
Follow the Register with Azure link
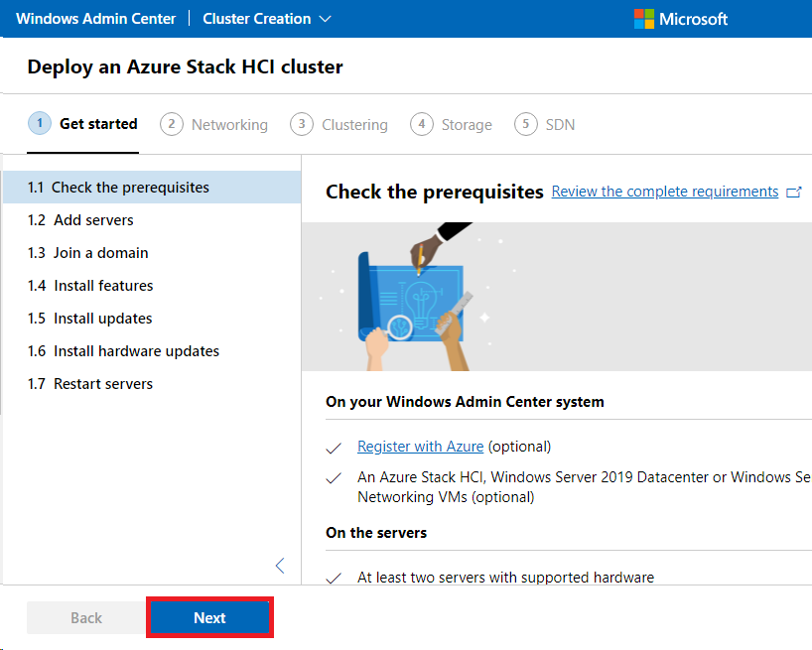click(x=420, y=447)
